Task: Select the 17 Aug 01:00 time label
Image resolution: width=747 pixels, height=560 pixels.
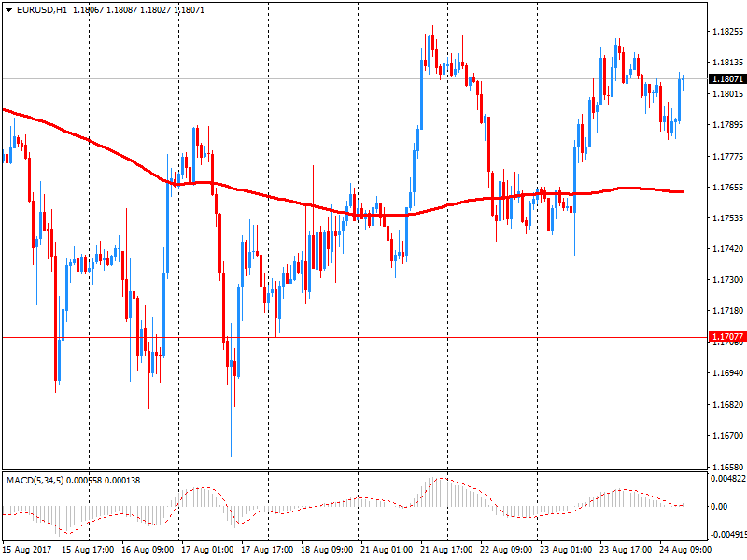Action: click(207, 550)
